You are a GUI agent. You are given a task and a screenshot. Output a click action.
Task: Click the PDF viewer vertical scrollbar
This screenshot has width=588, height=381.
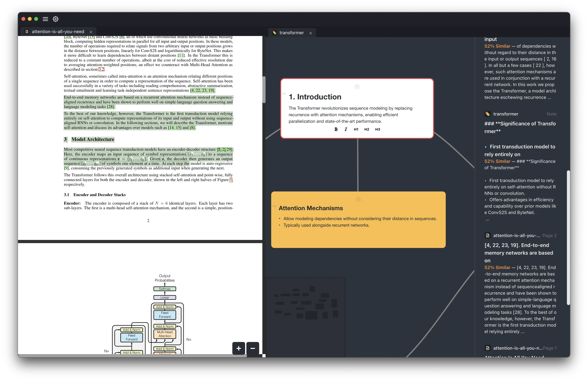coord(264,90)
